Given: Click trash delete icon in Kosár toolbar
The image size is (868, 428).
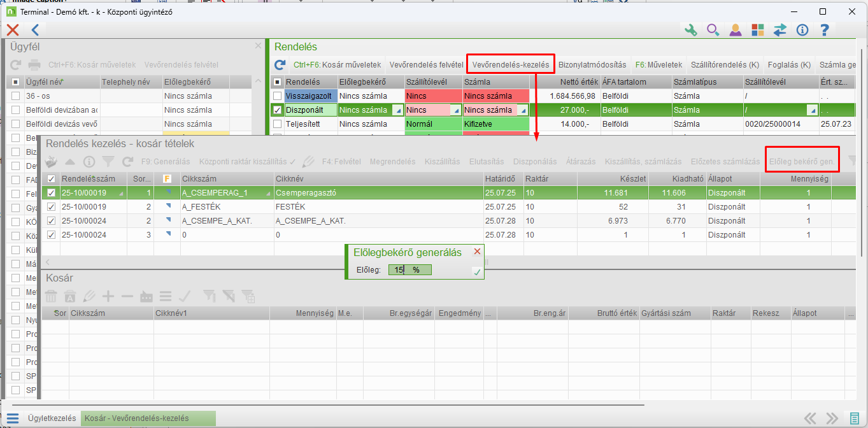Looking at the screenshot, I should pos(51,296).
